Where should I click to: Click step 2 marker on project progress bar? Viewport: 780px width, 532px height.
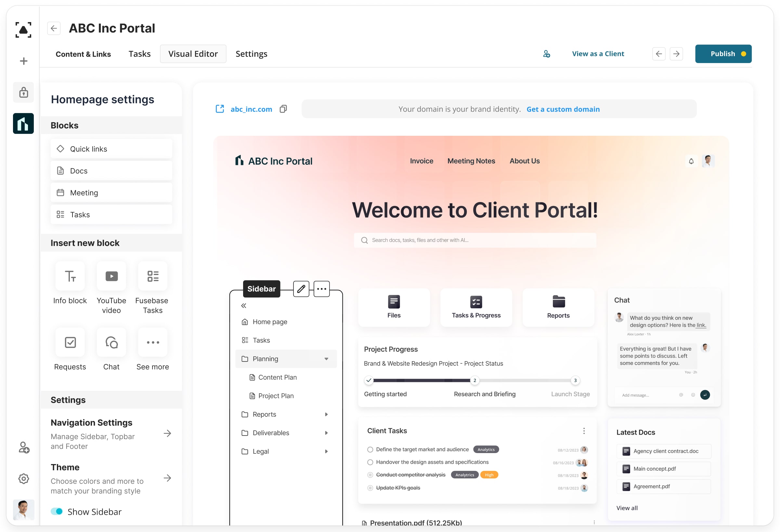coord(474,380)
